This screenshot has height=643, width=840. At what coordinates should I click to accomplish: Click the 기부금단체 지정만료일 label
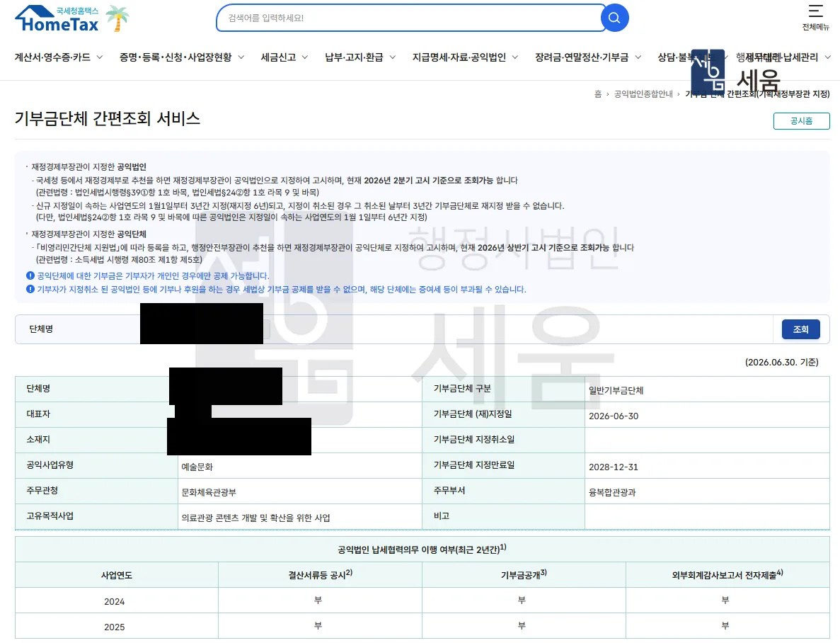click(474, 465)
